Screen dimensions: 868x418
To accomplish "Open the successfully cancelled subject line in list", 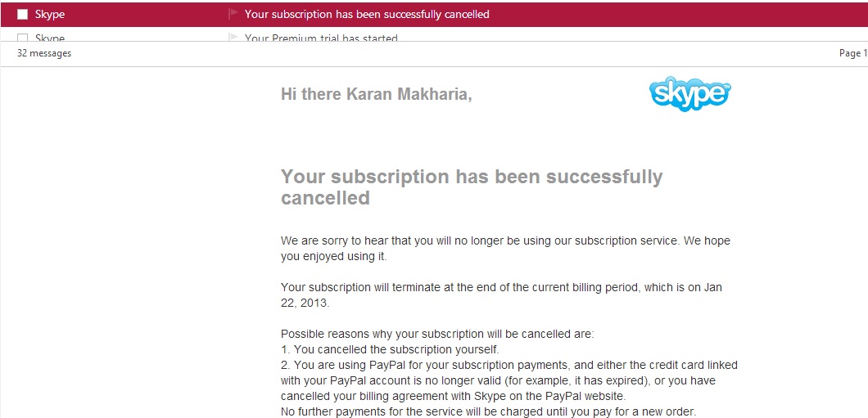I will coord(367,15).
